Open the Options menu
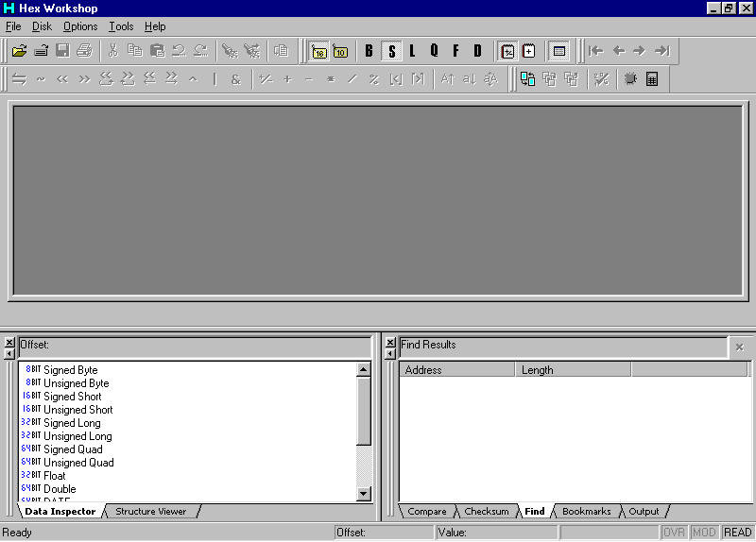 [x=80, y=26]
